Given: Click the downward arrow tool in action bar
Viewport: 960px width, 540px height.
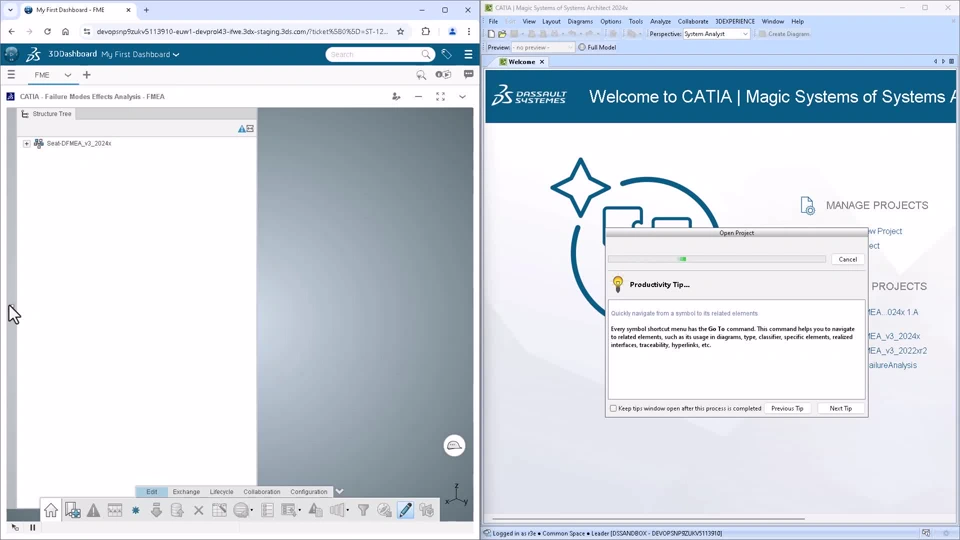Looking at the screenshot, I should click(x=156, y=510).
